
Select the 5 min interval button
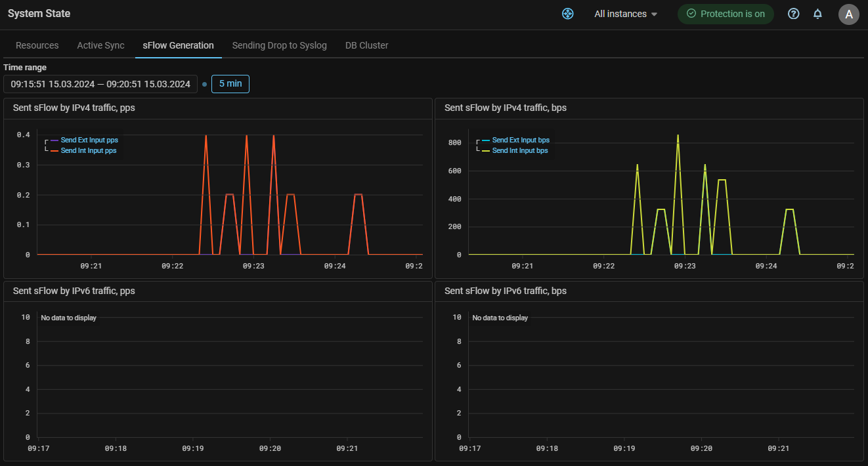click(x=230, y=84)
